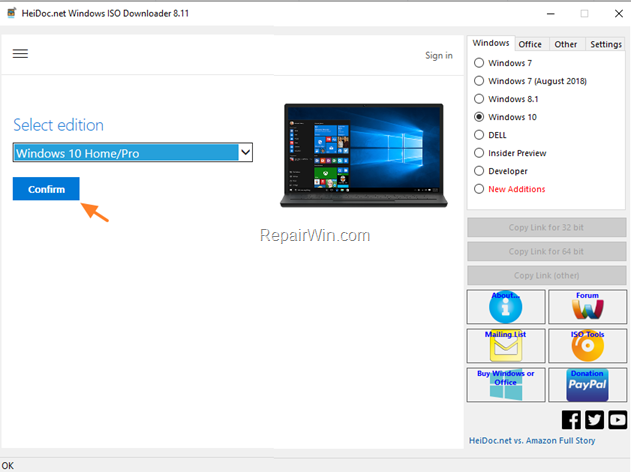
Task: Pick the Developer radio button
Action: [x=479, y=171]
